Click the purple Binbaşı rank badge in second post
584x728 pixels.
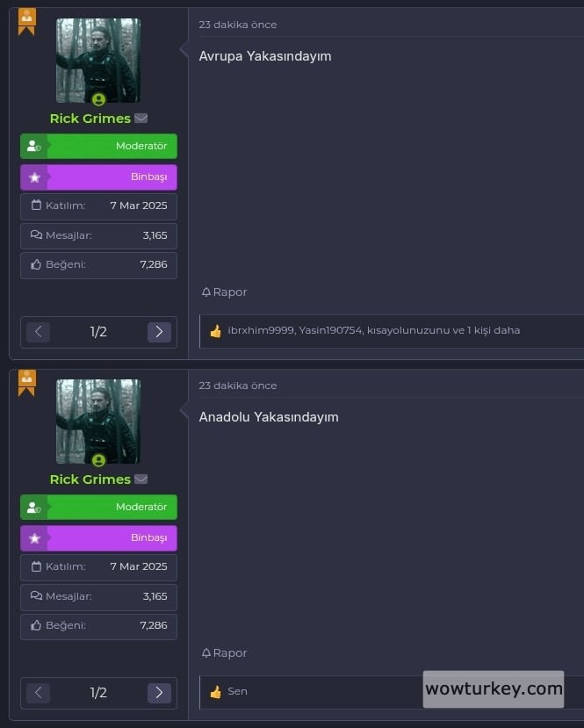pyautogui.click(x=98, y=538)
